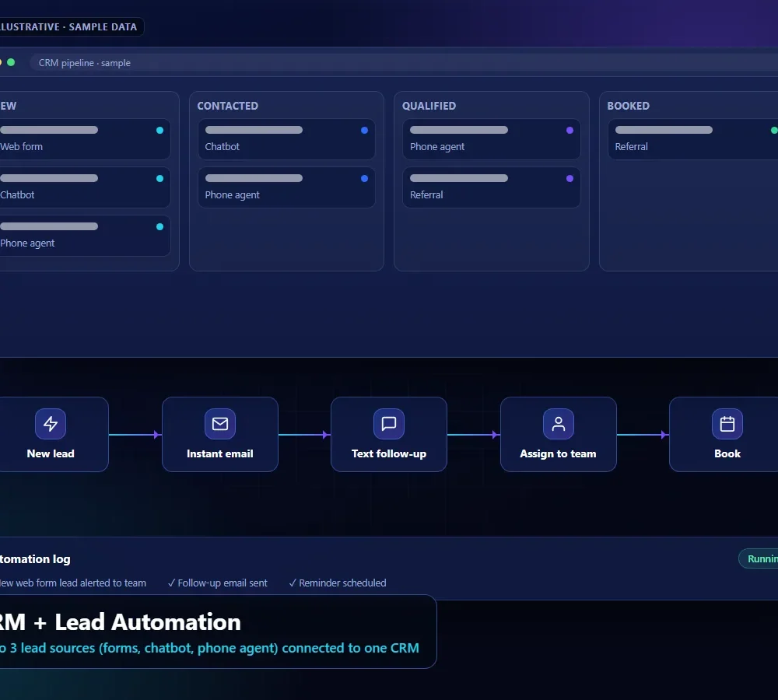Select the person icon above Assign to team
This screenshot has width=778, height=700.
pos(558,424)
